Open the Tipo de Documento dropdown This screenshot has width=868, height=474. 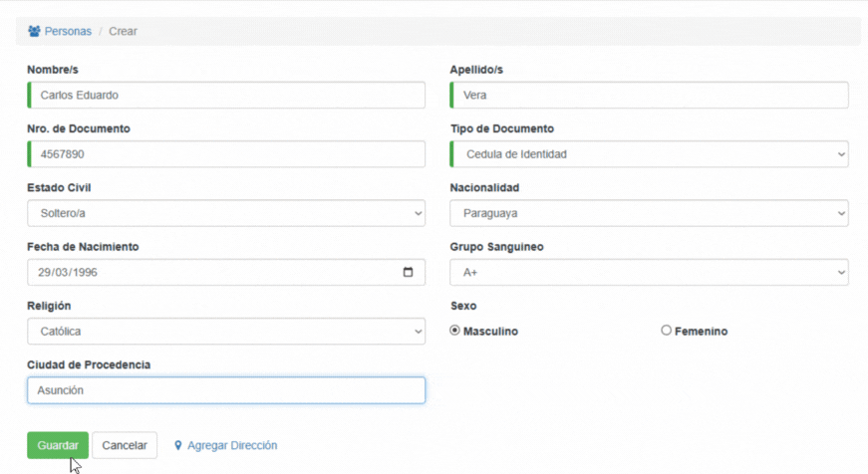(649, 154)
